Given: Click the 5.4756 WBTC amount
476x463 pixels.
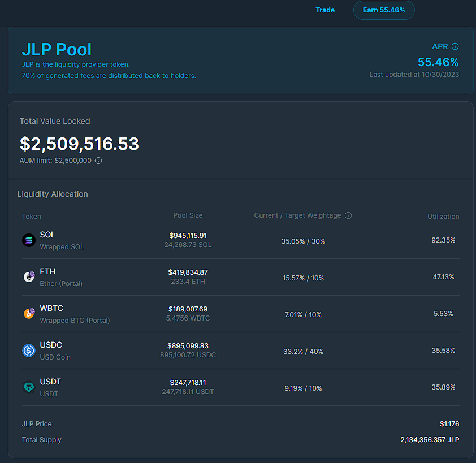Looking at the screenshot, I should (188, 318).
